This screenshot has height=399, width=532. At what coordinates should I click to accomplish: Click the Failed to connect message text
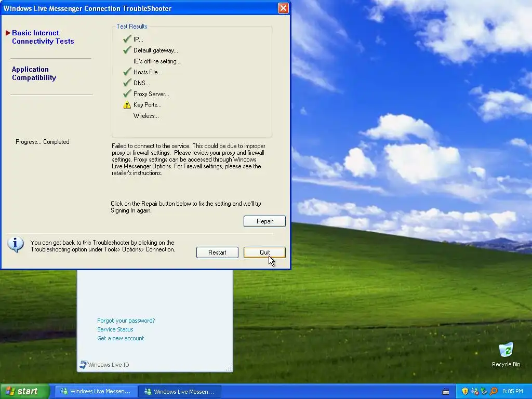[x=188, y=159]
